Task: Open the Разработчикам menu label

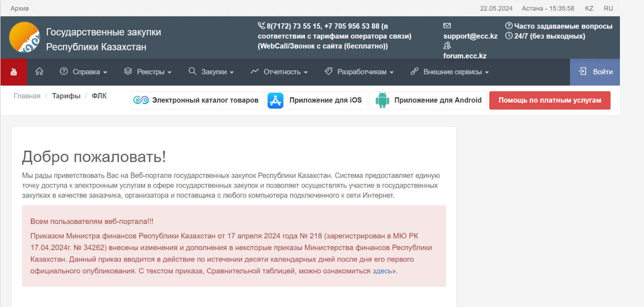Action: pos(362,72)
